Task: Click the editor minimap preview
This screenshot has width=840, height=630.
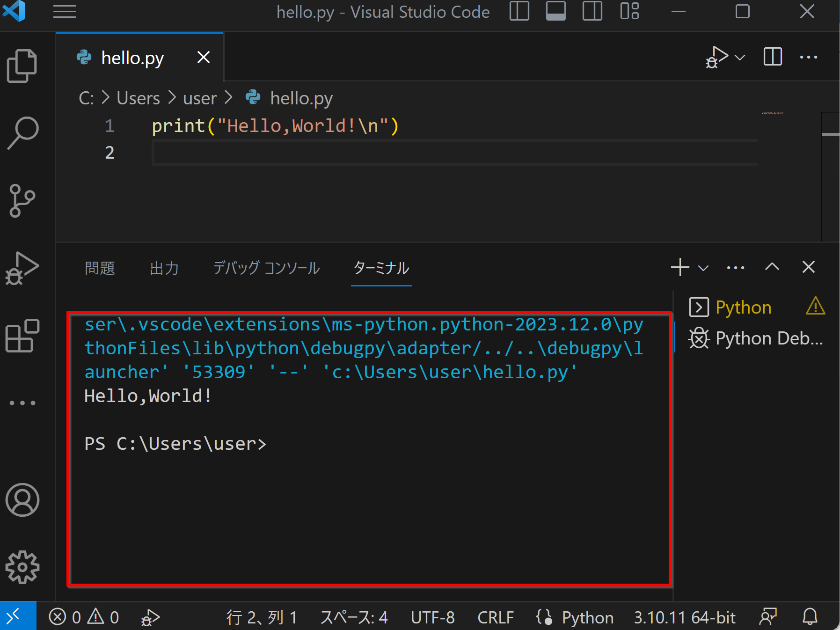Action: tap(772, 113)
